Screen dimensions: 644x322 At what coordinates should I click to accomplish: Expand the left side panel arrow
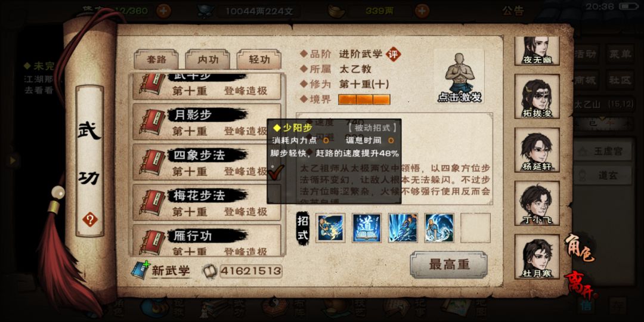tap(13, 160)
